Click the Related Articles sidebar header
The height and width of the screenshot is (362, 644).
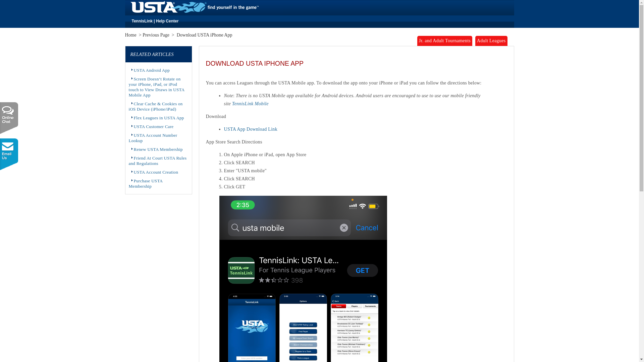coord(158,54)
